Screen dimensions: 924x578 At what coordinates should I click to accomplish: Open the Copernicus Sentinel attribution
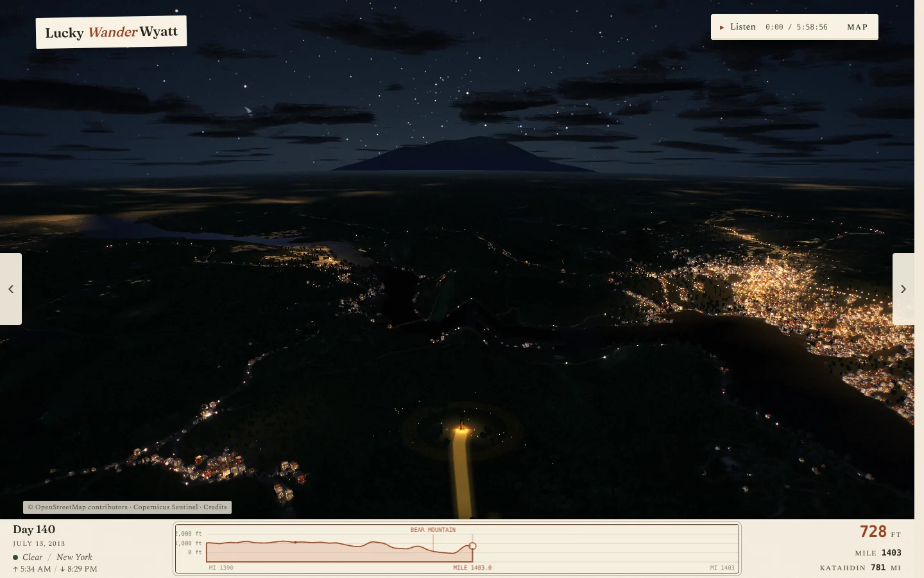tap(166, 507)
